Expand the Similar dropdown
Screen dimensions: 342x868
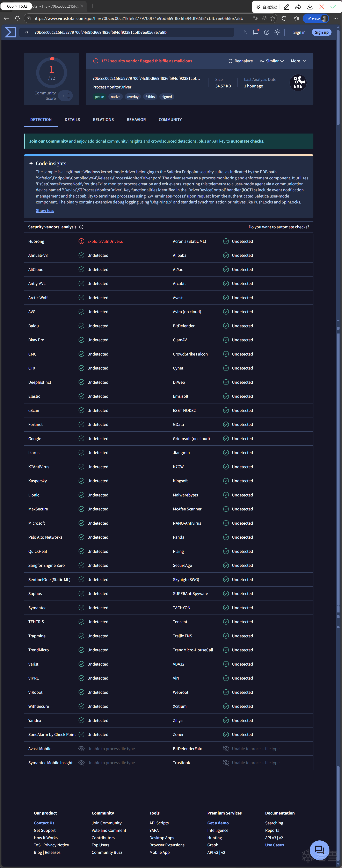[272, 61]
